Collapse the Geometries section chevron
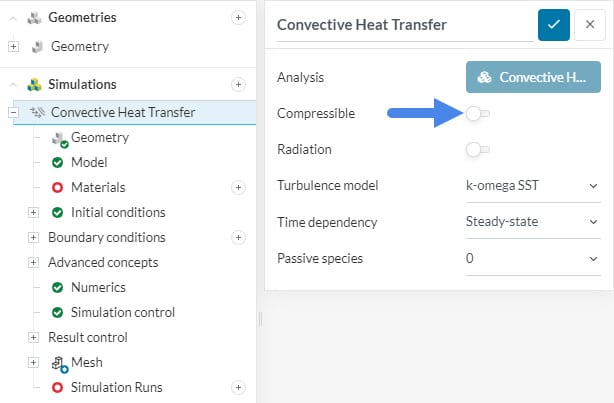Viewport: 614px width, 403px height. pyautogui.click(x=13, y=18)
